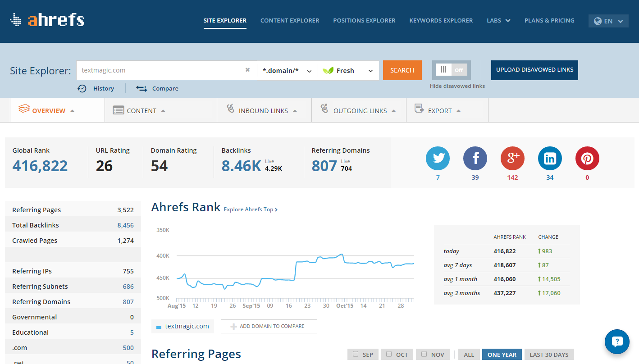Open Plans & Pricing
This screenshot has height=364, width=639.
click(549, 20)
